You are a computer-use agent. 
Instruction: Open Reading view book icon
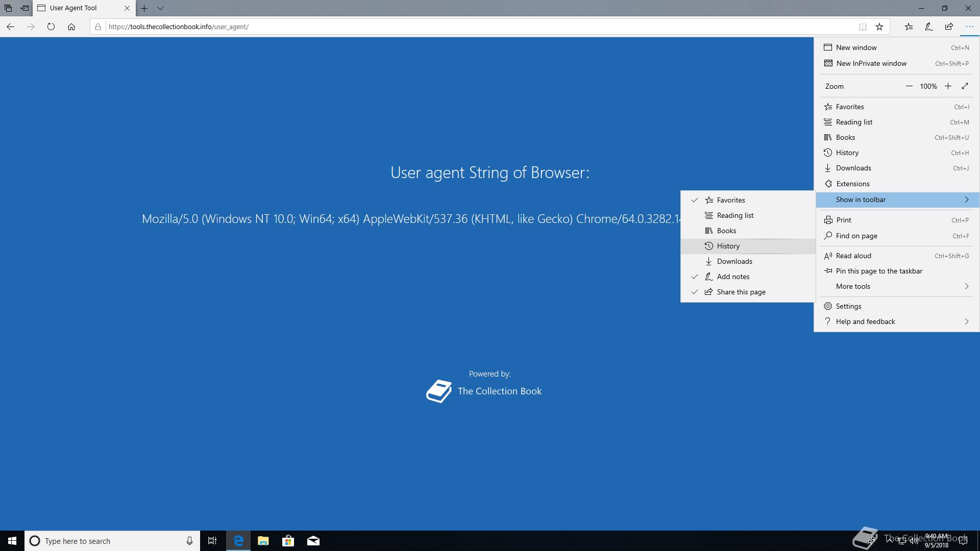click(x=863, y=27)
